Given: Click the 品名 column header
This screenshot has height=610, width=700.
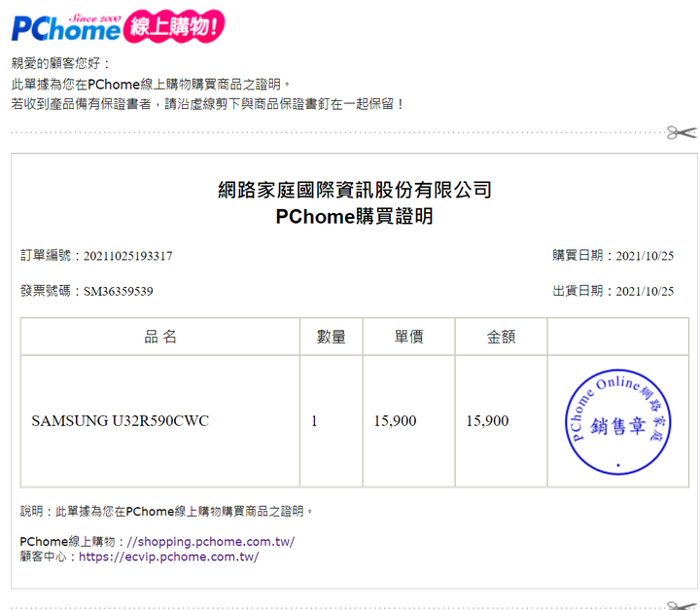Looking at the screenshot, I should [160, 337].
